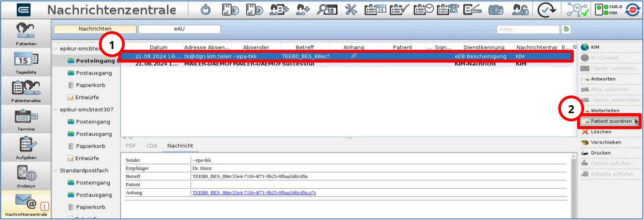644x220 pixels.
Task: Click the power icon in top toolbar
Action: [x=206, y=10]
